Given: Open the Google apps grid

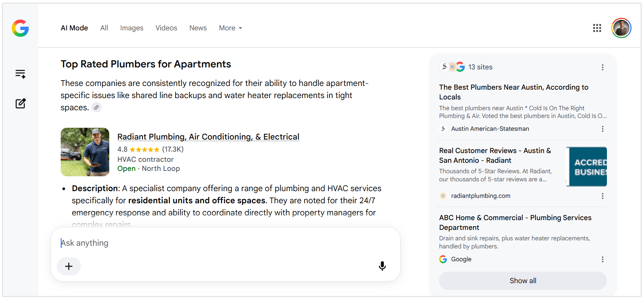Looking at the screenshot, I should coord(597,28).
